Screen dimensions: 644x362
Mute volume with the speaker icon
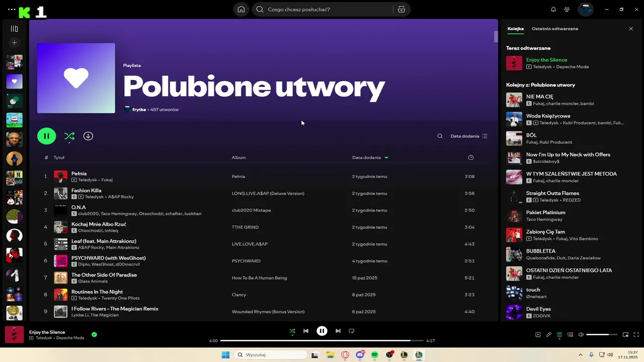(x=581, y=335)
